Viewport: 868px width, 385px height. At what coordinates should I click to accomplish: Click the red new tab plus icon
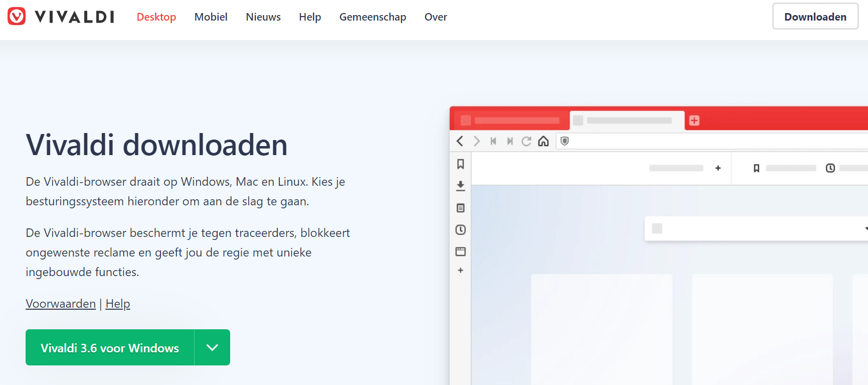[694, 120]
